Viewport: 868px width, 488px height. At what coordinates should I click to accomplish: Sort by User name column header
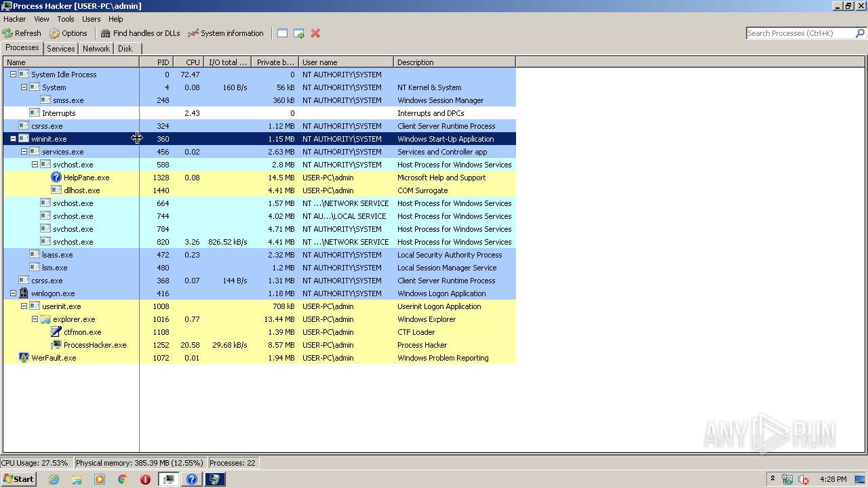click(346, 62)
